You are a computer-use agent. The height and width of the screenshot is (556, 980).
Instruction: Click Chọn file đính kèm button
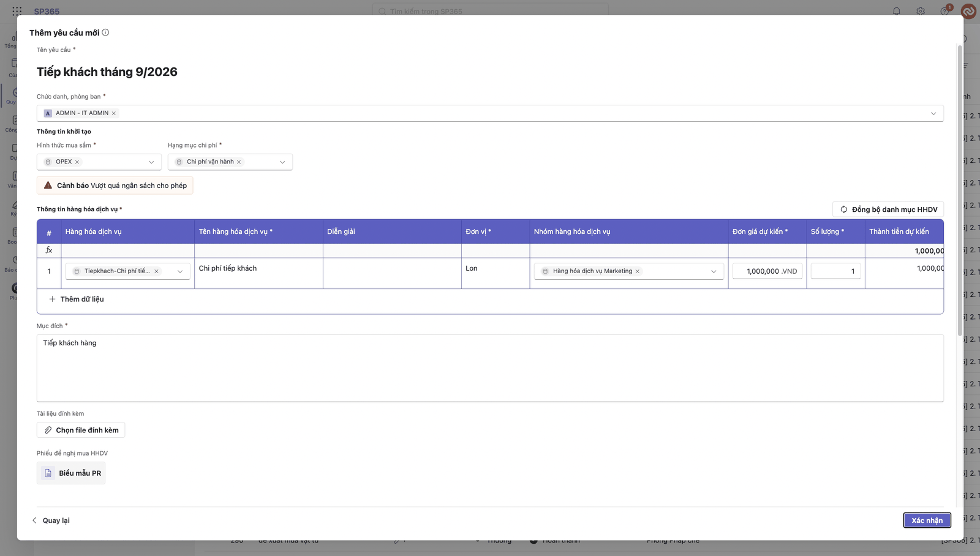(81, 430)
